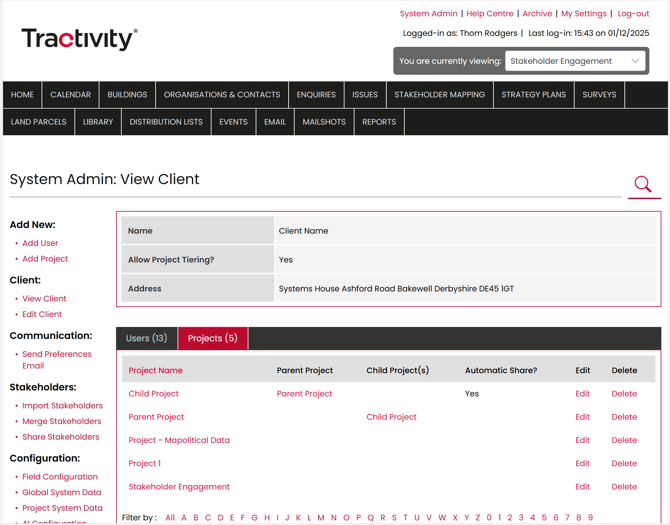This screenshot has width=670, height=525.
Task: Select the Projects (5) tab
Action: 212,339
